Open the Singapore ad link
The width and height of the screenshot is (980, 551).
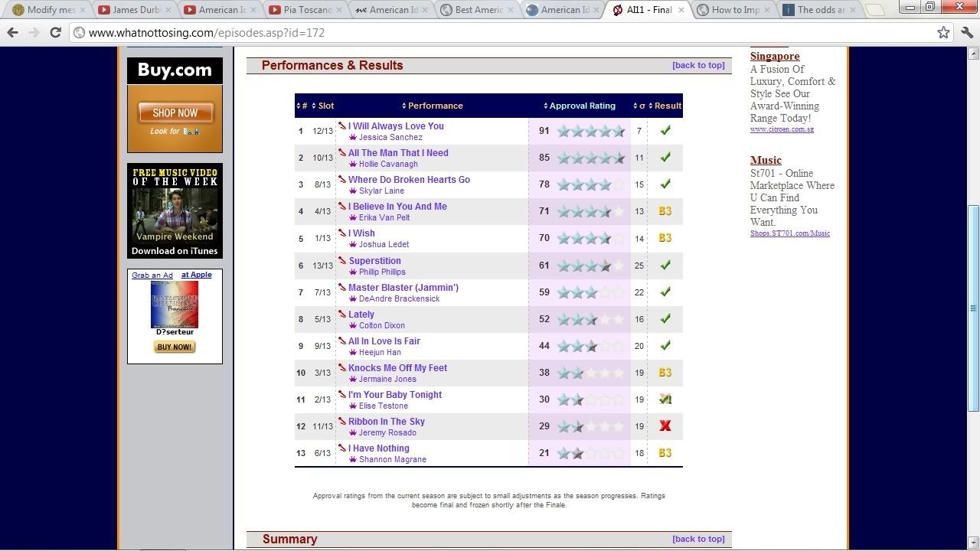click(x=775, y=57)
